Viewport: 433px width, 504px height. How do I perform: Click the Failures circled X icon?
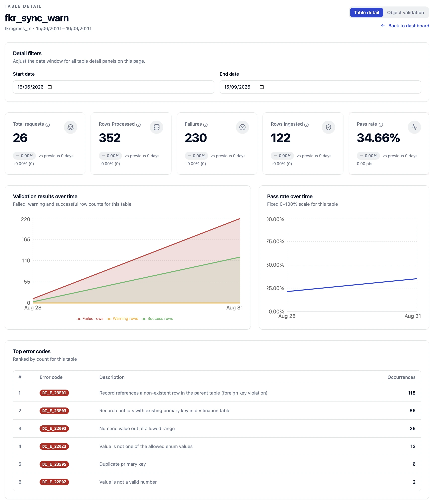[x=242, y=127]
